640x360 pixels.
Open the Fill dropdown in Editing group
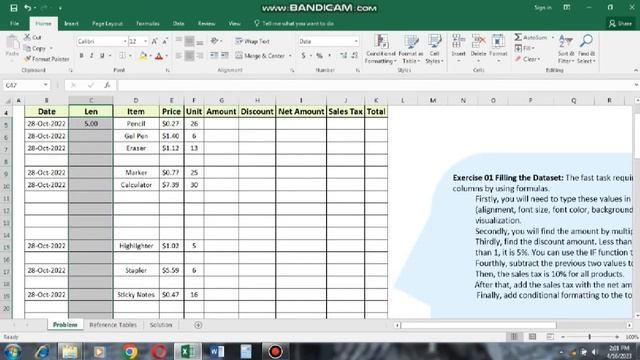524,48
